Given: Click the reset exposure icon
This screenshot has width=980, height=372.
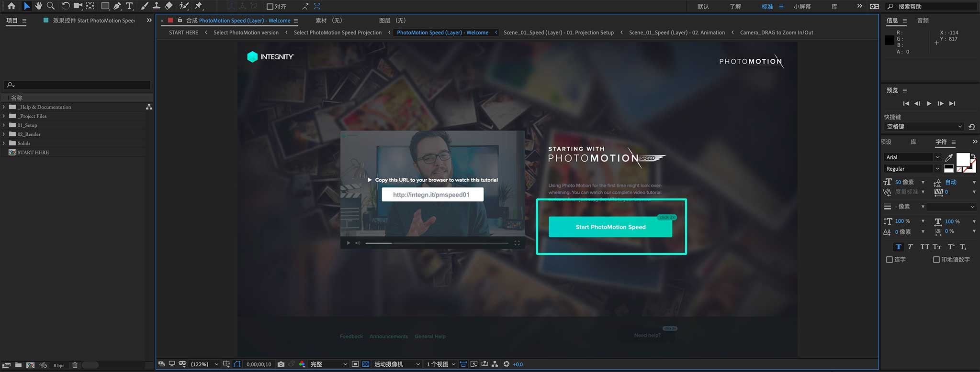Looking at the screenshot, I should [507, 364].
